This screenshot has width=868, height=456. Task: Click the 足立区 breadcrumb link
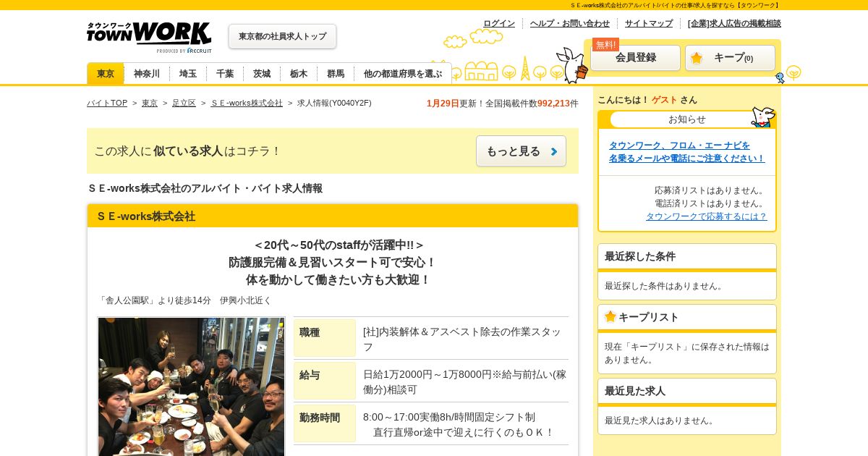click(184, 103)
